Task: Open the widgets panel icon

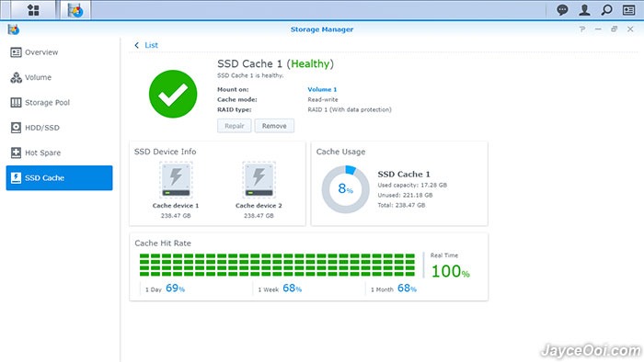Action: coord(628,10)
